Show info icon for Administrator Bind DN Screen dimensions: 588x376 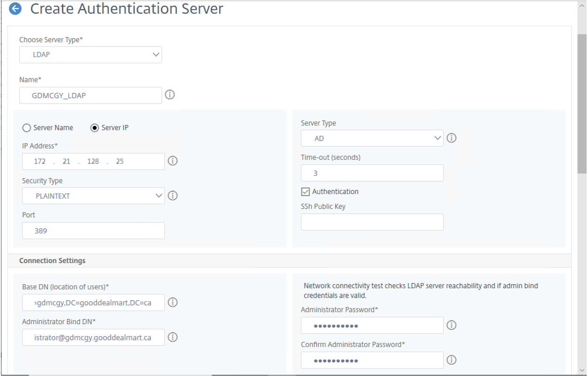(x=173, y=337)
